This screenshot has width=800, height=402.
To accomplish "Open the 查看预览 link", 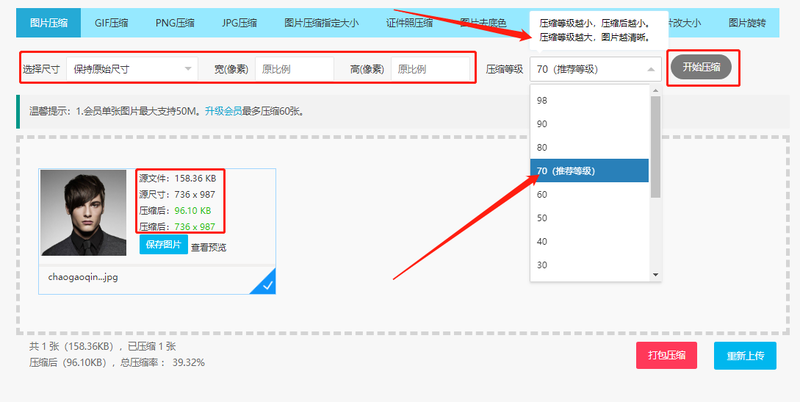I will (209, 248).
